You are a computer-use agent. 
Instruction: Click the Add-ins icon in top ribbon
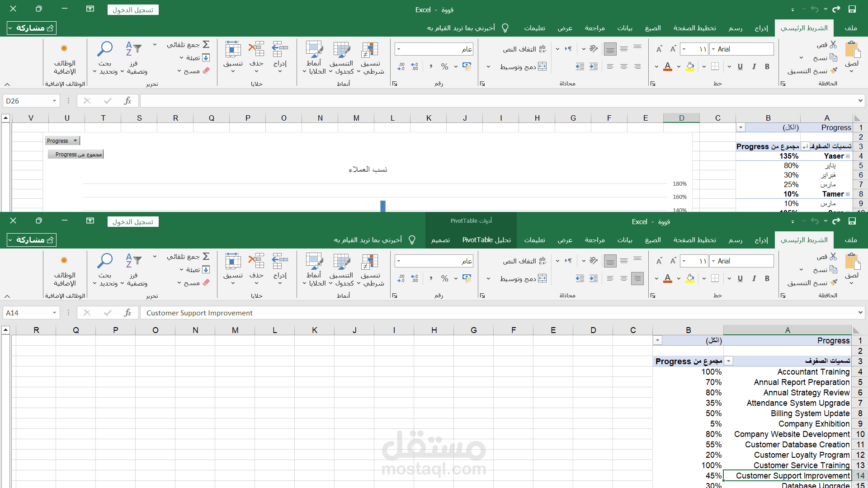64,49
